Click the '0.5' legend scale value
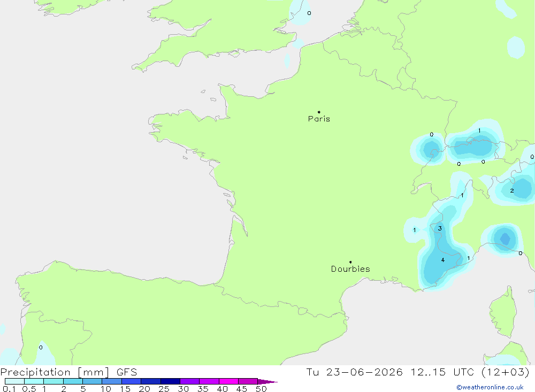Viewport: 535px width, 392px height. [29, 389]
